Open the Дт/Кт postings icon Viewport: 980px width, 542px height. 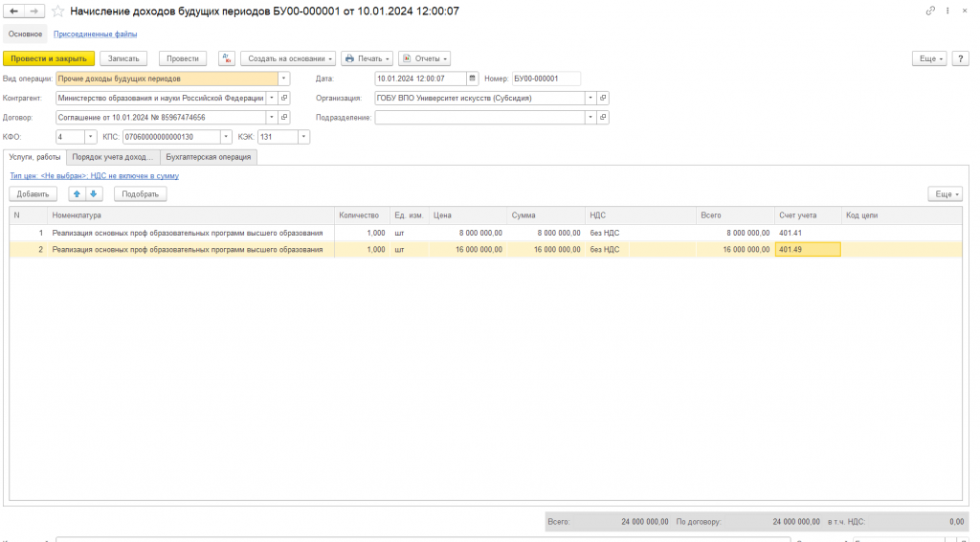coord(226,58)
